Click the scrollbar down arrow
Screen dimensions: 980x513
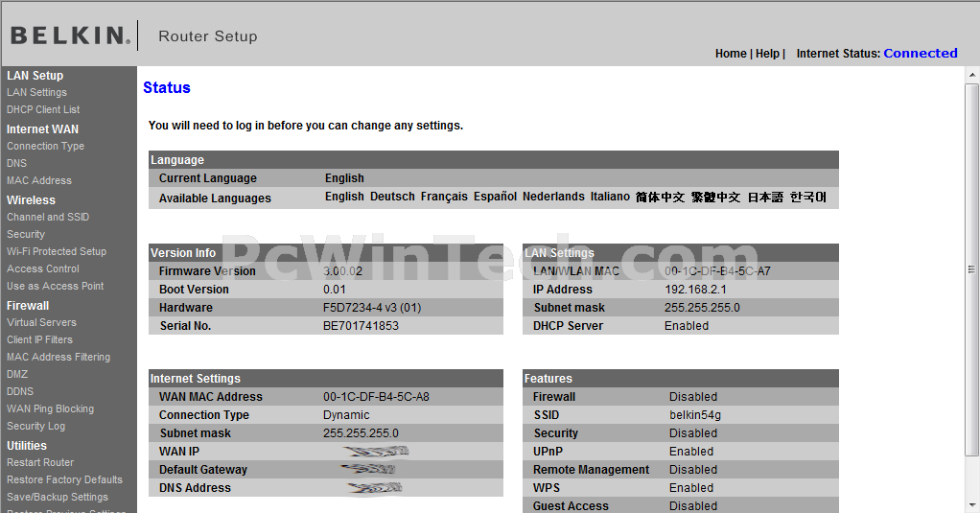(972, 505)
